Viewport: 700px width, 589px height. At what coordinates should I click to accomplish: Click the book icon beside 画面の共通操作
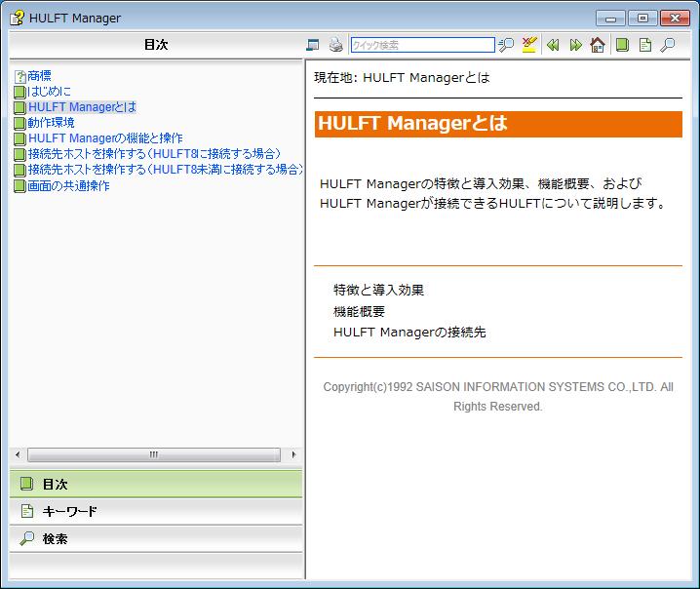19,186
